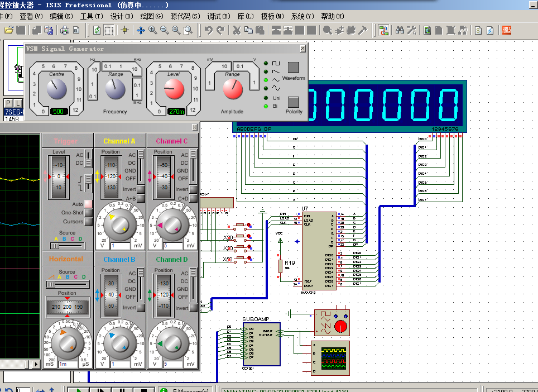The image size is (538, 392).
Task: Toggle the false origin crosshair icon
Action: coord(124,30)
